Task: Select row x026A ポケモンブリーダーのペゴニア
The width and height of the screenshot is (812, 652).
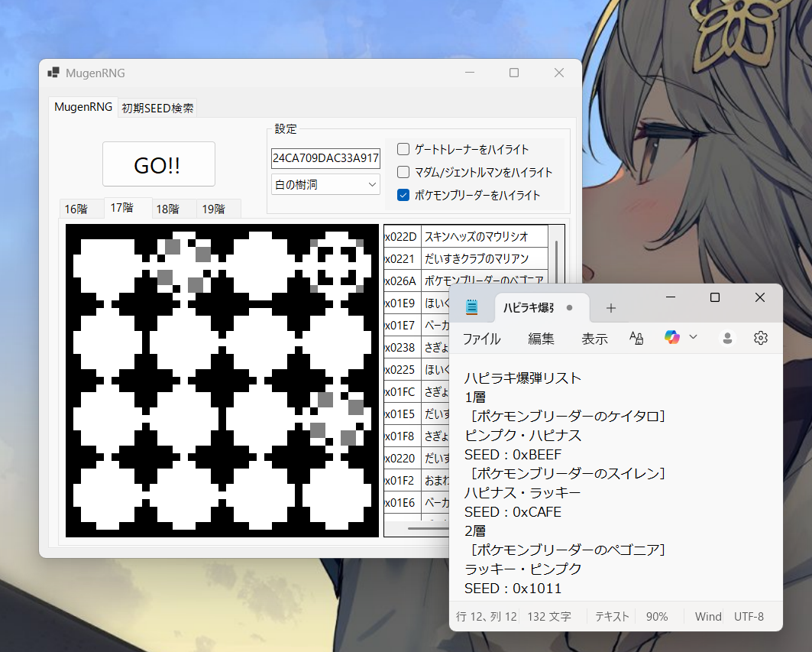Action: click(x=466, y=281)
